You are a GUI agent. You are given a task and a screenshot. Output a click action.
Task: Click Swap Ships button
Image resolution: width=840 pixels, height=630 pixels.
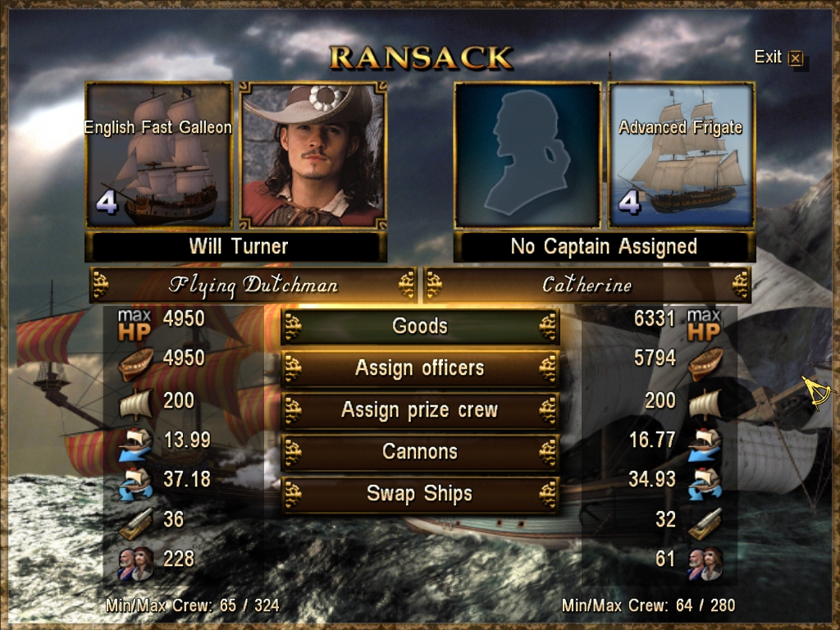(x=420, y=493)
